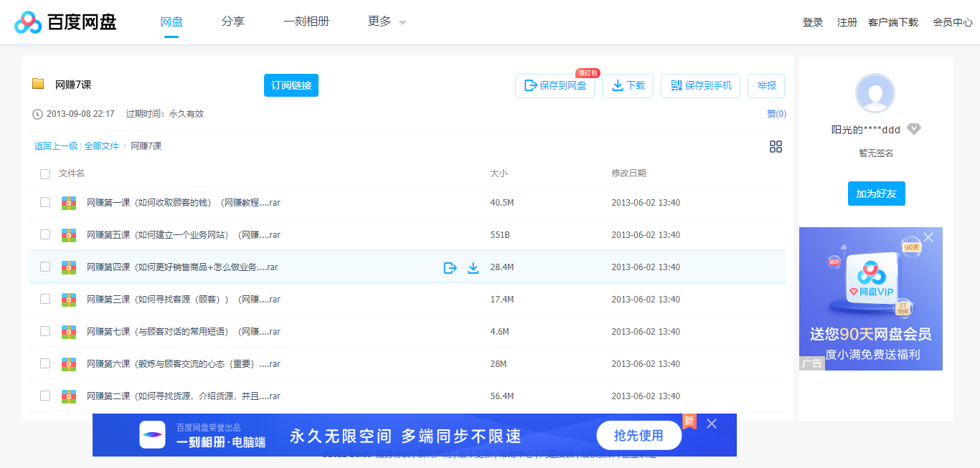This screenshot has width=980, height=468.
Task: Tick the checkbox next to 网赚第二课
Action: pyautogui.click(x=45, y=396)
